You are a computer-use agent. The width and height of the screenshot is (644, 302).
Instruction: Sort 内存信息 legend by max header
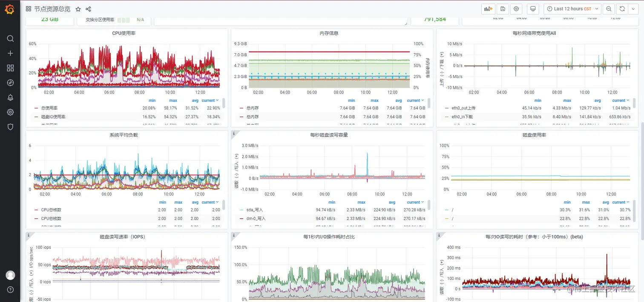click(375, 101)
